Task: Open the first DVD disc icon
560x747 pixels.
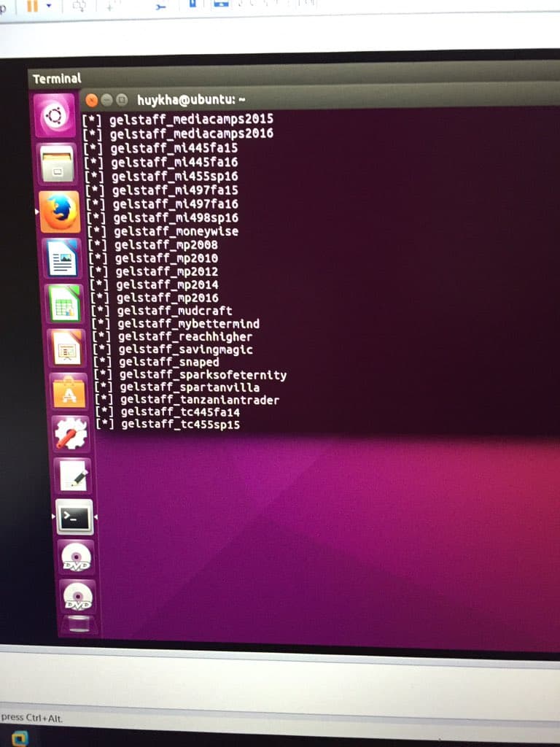Action: coord(76,557)
